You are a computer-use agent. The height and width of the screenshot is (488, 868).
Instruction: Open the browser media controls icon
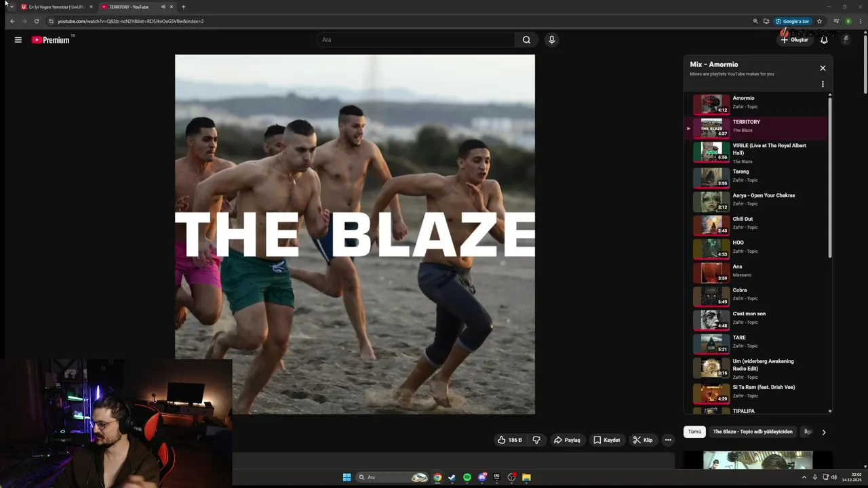click(x=836, y=21)
